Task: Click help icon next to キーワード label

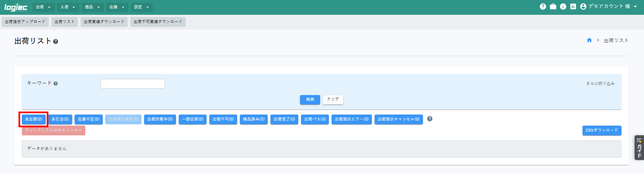Action: [56, 84]
